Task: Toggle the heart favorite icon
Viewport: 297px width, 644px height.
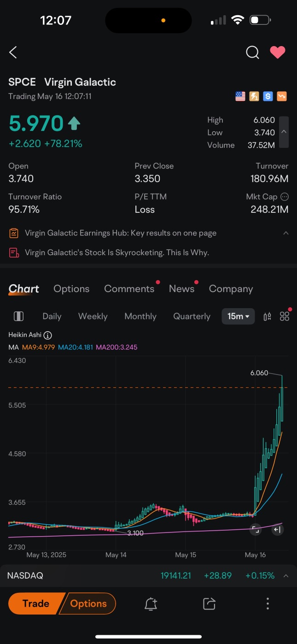Action: point(278,53)
